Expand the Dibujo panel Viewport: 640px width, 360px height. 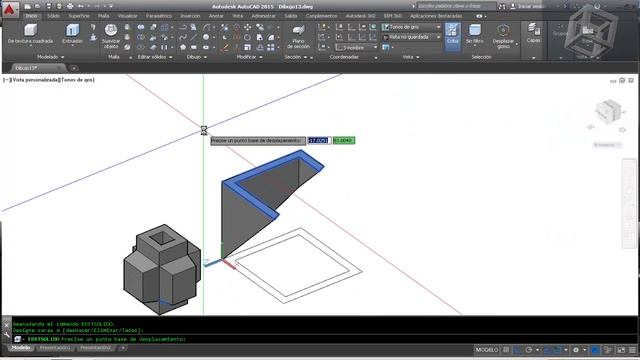[x=197, y=57]
